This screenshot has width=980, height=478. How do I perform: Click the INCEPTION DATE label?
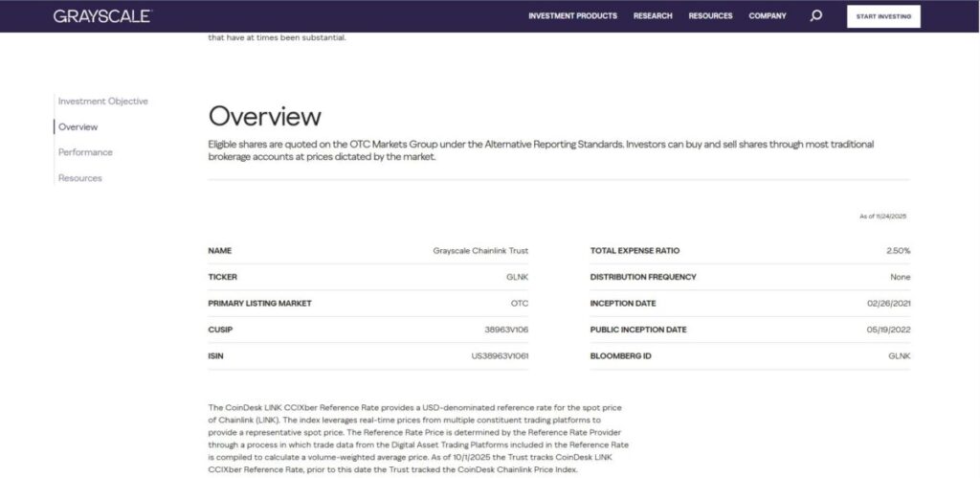[623, 304]
